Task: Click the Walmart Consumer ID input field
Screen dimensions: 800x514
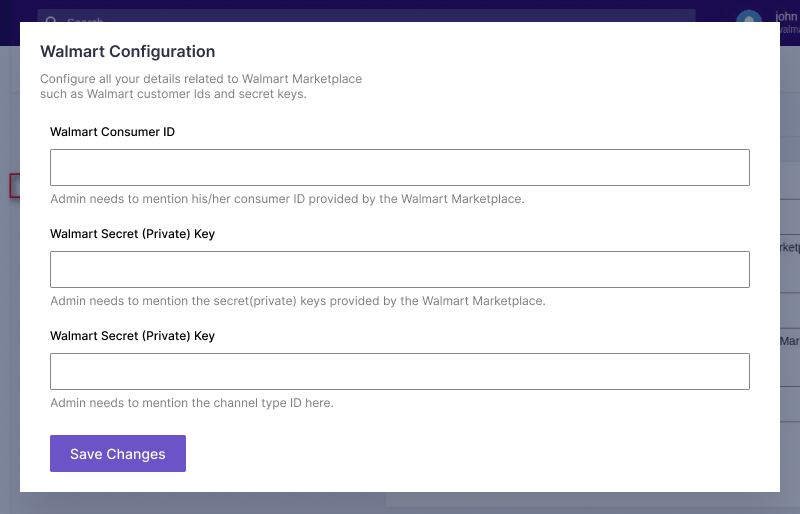Action: click(x=400, y=168)
